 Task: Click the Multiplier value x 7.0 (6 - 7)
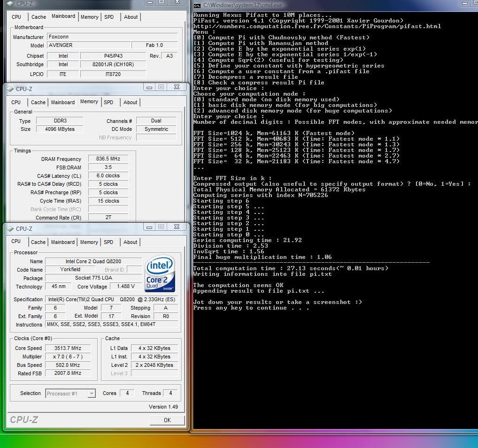[68, 357]
